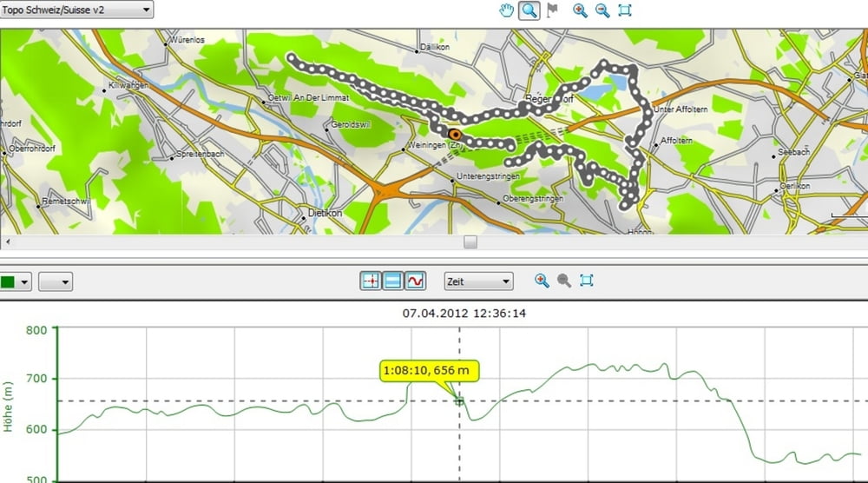Click the Oberrohrdorf map label
Screen dimensions: 868x483
pyautogui.click(x=32, y=149)
